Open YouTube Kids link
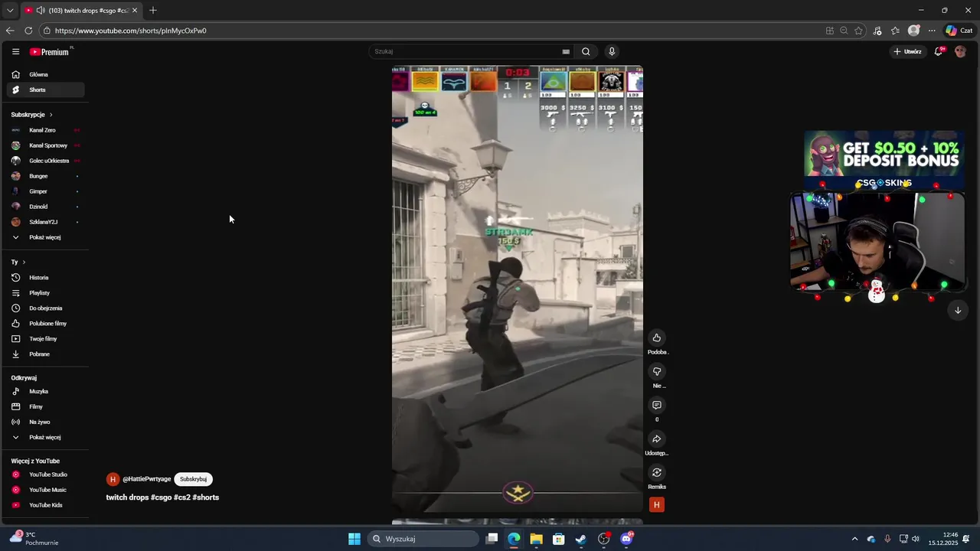 [x=46, y=505]
